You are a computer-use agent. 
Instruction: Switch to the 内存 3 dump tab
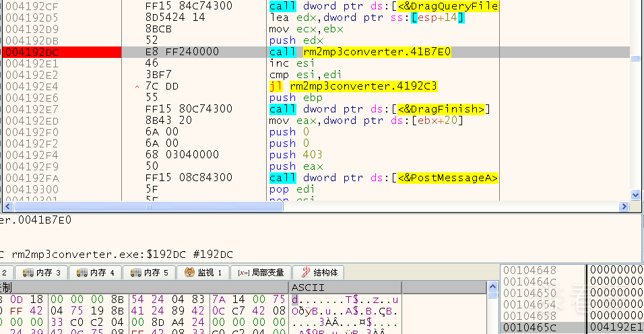[x=41, y=273]
